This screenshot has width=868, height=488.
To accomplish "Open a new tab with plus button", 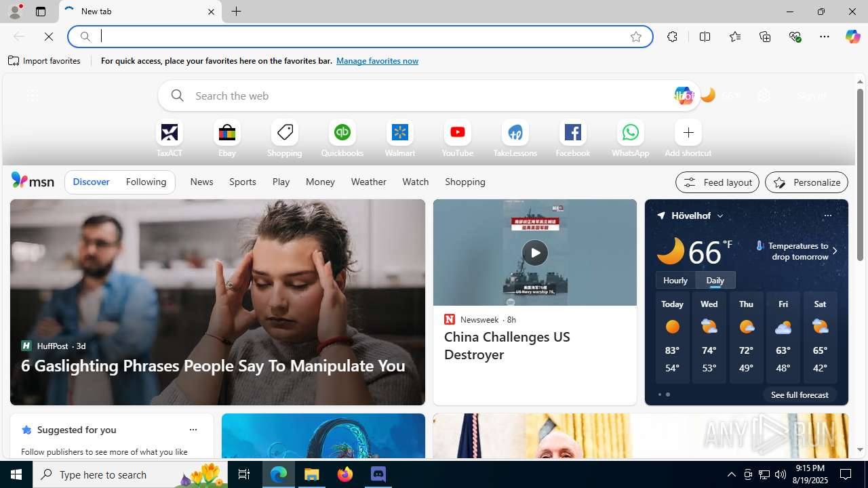I will tap(236, 12).
